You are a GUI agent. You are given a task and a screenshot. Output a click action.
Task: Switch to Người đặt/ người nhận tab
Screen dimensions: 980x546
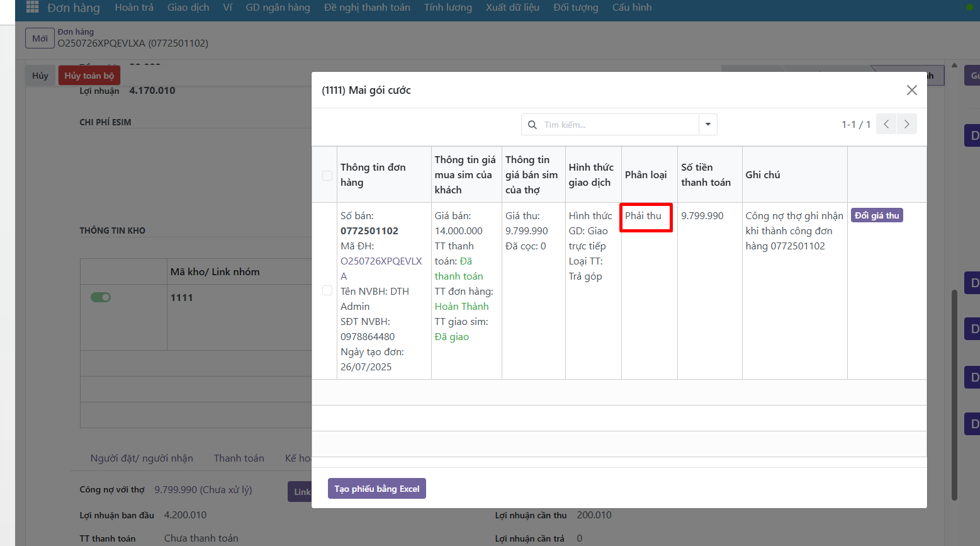tap(142, 458)
